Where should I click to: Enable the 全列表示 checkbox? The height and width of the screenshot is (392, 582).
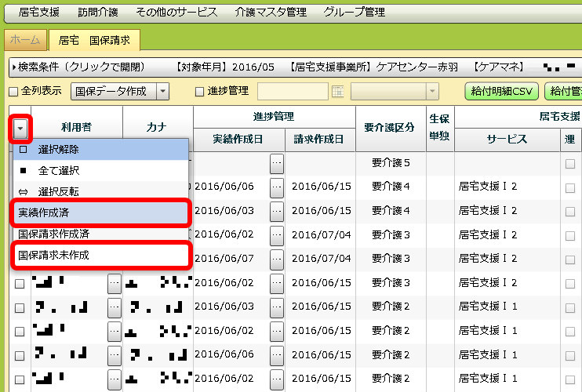(x=13, y=92)
